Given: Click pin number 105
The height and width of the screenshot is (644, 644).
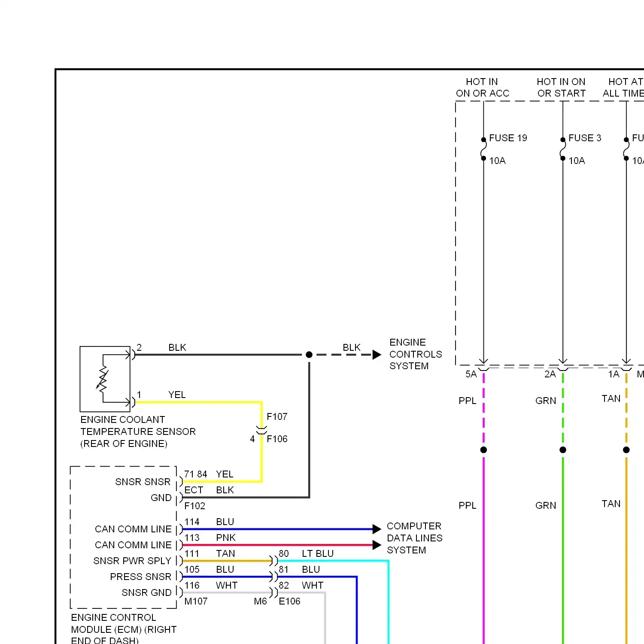Looking at the screenshot, I should pyautogui.click(x=192, y=569).
